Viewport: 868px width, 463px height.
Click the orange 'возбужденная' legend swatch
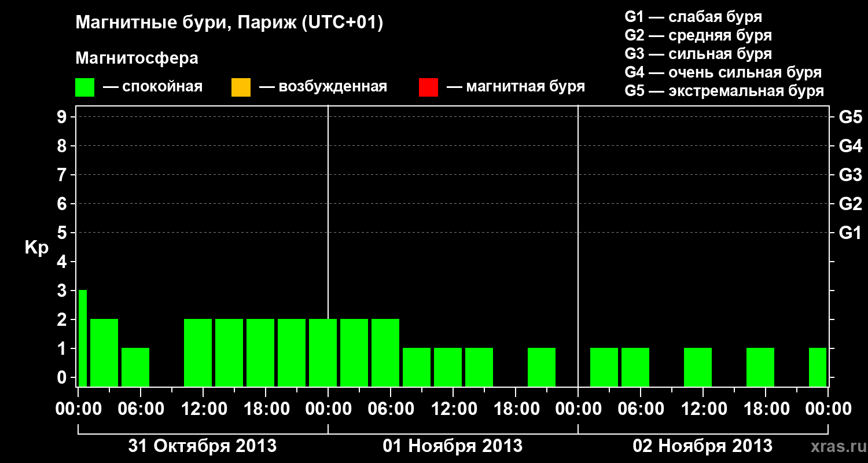coord(241,87)
